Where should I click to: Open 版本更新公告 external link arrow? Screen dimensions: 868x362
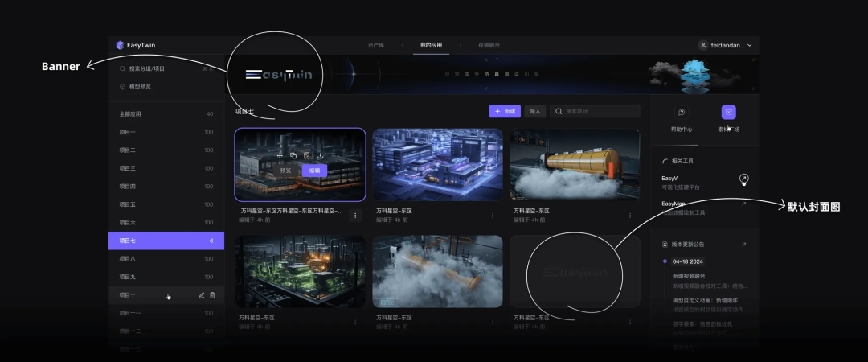point(743,245)
